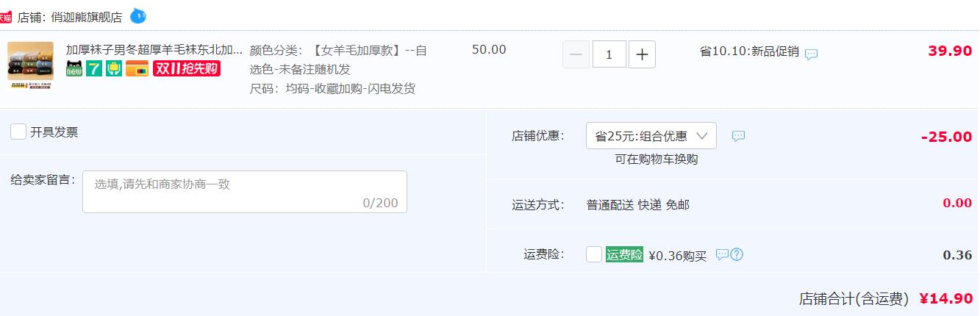Enable the 开具发票 invoice checkbox

point(18,132)
